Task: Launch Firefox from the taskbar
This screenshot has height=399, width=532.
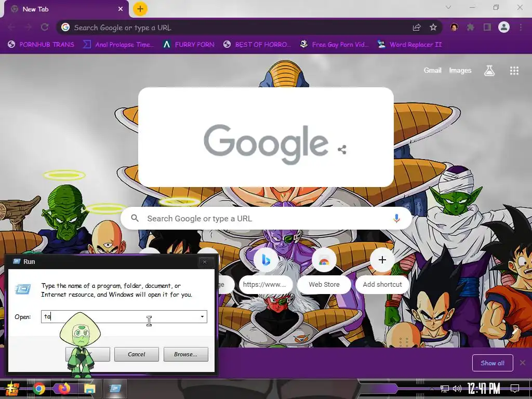Action: 64,388
